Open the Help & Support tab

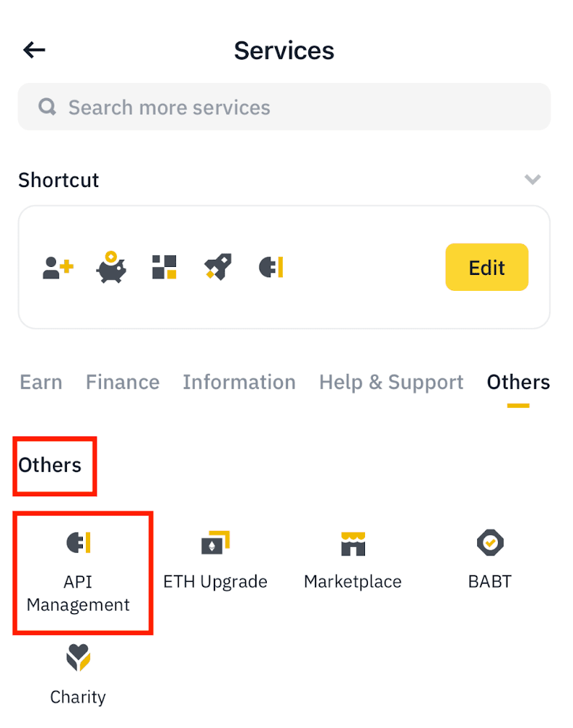(391, 383)
